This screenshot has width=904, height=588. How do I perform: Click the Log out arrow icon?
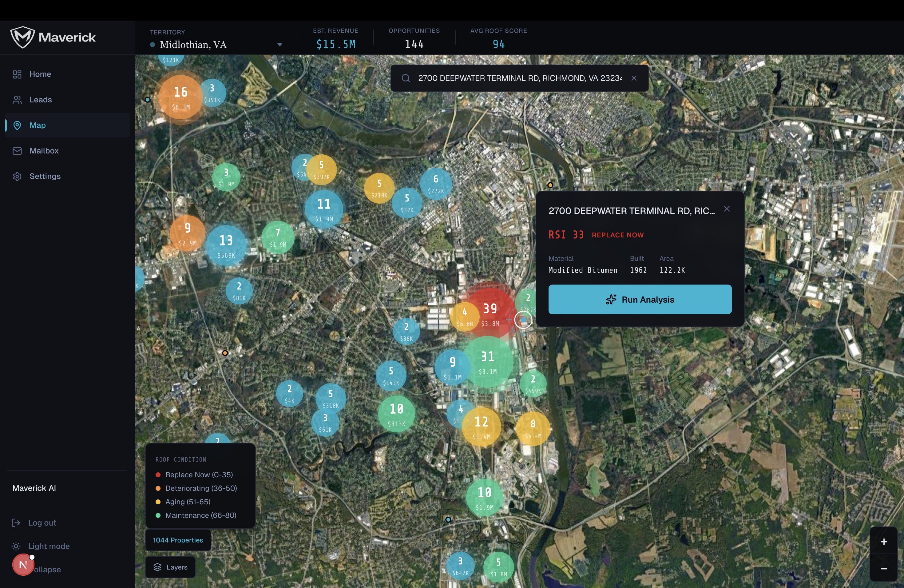[16, 523]
